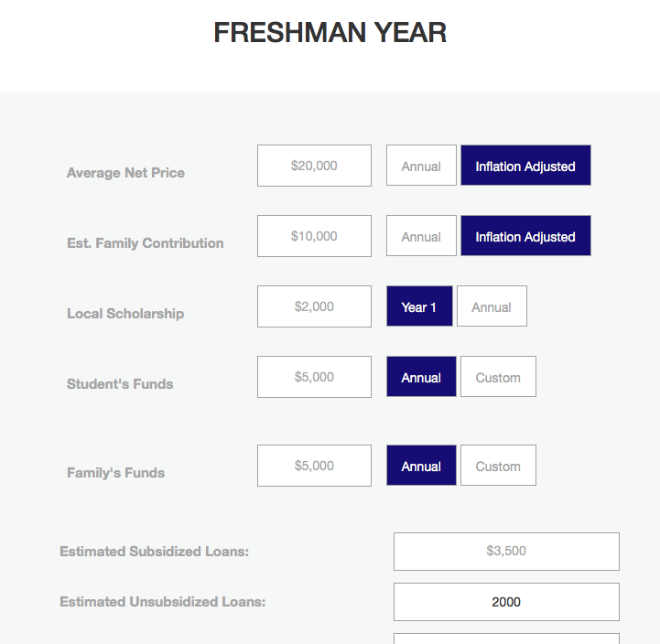Click the Estimated Subsidized Loans field
Screen dimensions: 660x644
tap(506, 552)
